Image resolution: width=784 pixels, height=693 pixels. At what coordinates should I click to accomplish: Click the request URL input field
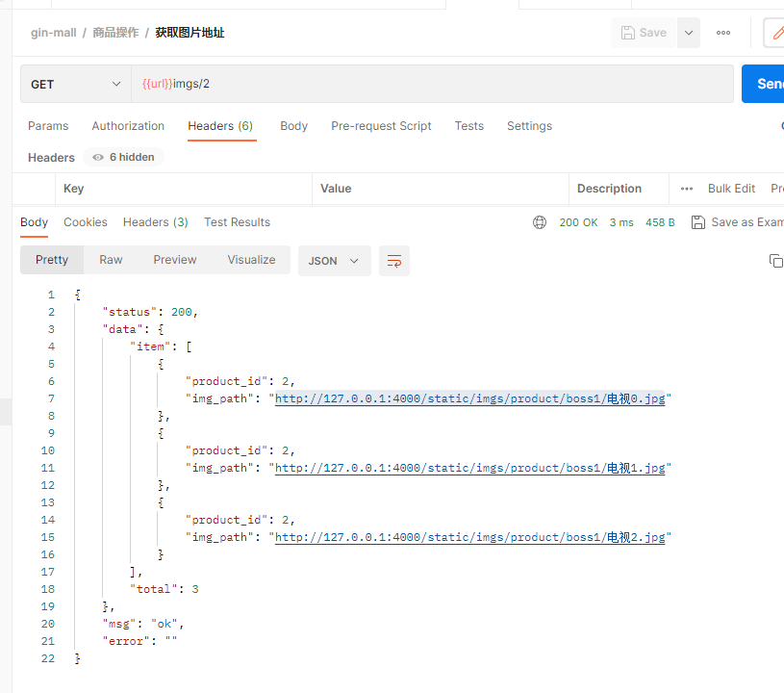432,84
